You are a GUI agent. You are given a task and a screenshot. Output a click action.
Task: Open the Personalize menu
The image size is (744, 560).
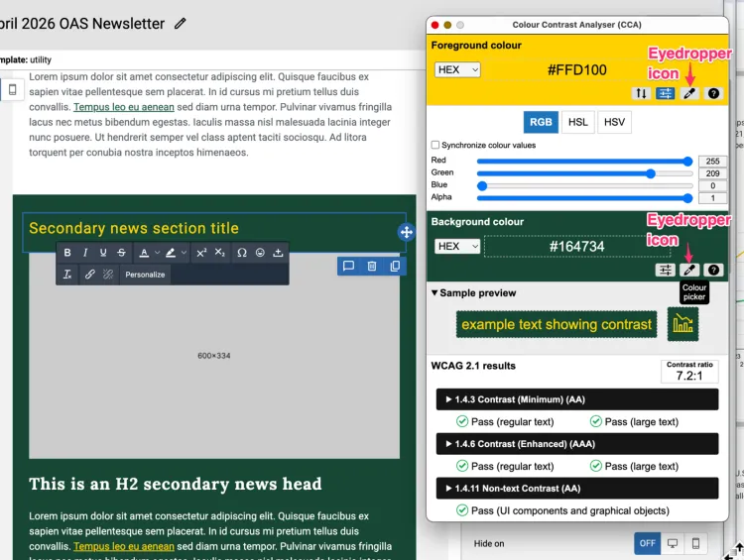[145, 275]
